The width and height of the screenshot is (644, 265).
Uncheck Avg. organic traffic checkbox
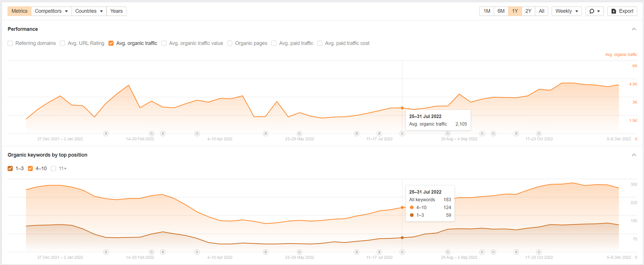pyautogui.click(x=111, y=43)
